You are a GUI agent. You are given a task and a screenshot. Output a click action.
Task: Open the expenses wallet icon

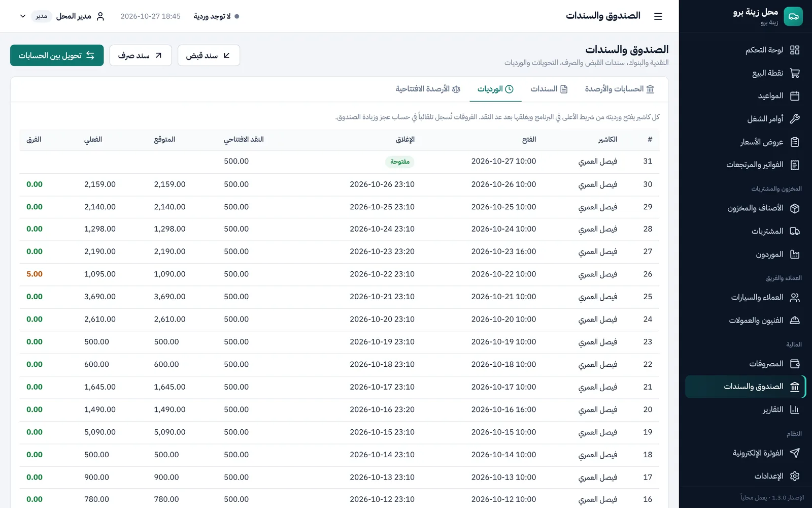point(795,364)
